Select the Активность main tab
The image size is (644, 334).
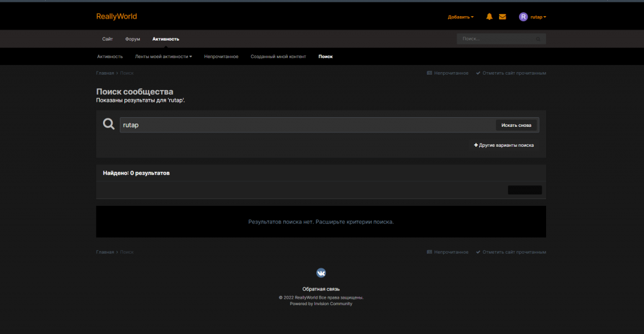click(x=166, y=39)
